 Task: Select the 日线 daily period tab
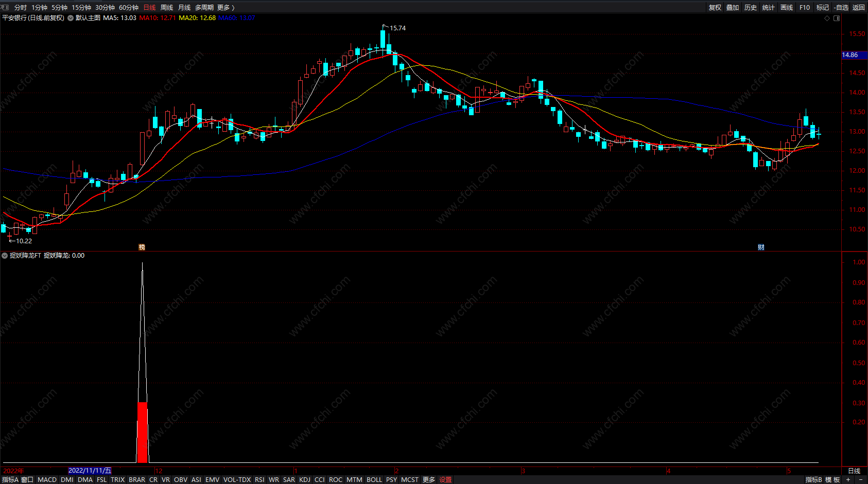[x=149, y=8]
